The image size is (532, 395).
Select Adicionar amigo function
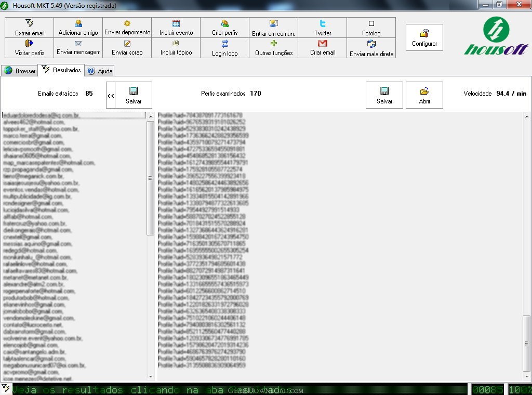[78, 28]
